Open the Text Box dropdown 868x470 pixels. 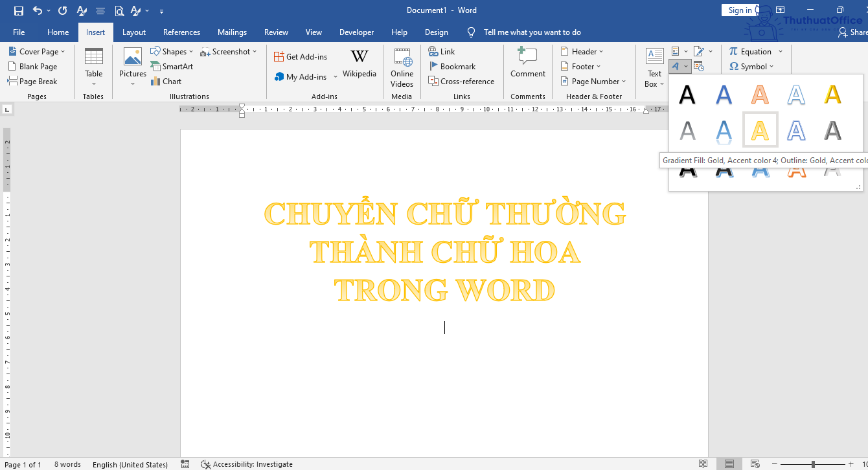click(x=654, y=66)
